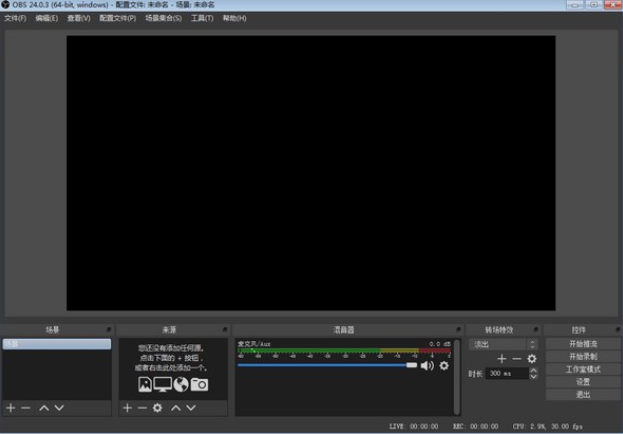Move source up in the Sources panel
623x434 pixels.
(x=176, y=408)
